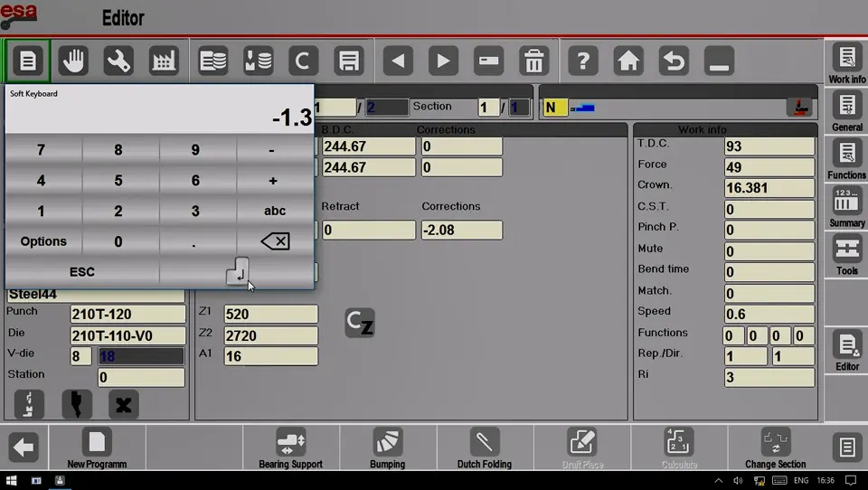Go to home screen icon

tap(628, 61)
